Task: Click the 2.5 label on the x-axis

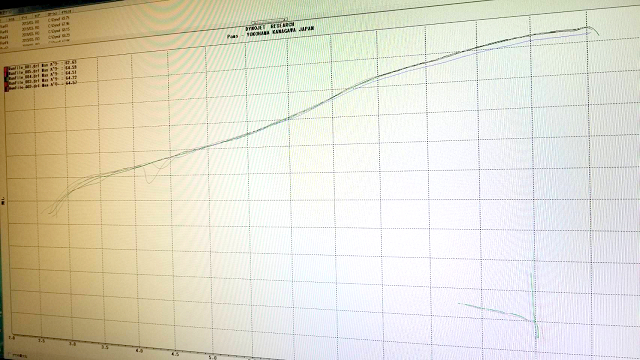Action: (41, 341)
